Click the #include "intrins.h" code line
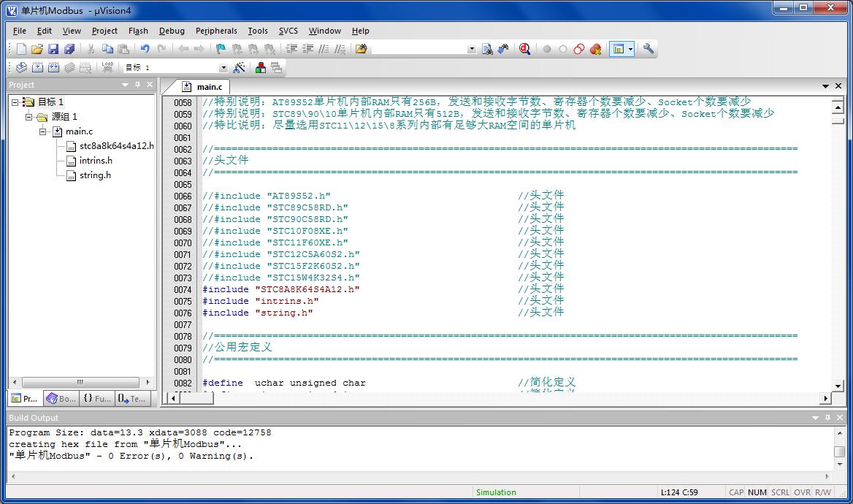Viewport: 853px width, 504px height. (261, 301)
